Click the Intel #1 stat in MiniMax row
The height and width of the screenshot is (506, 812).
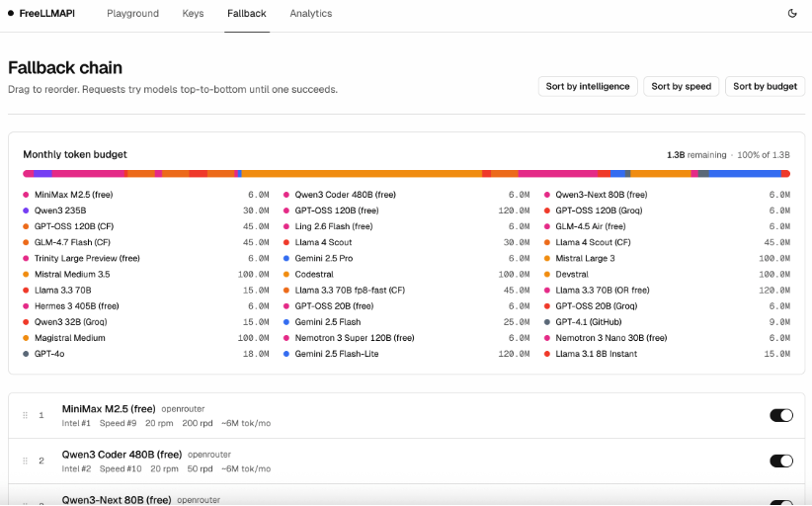click(x=76, y=423)
